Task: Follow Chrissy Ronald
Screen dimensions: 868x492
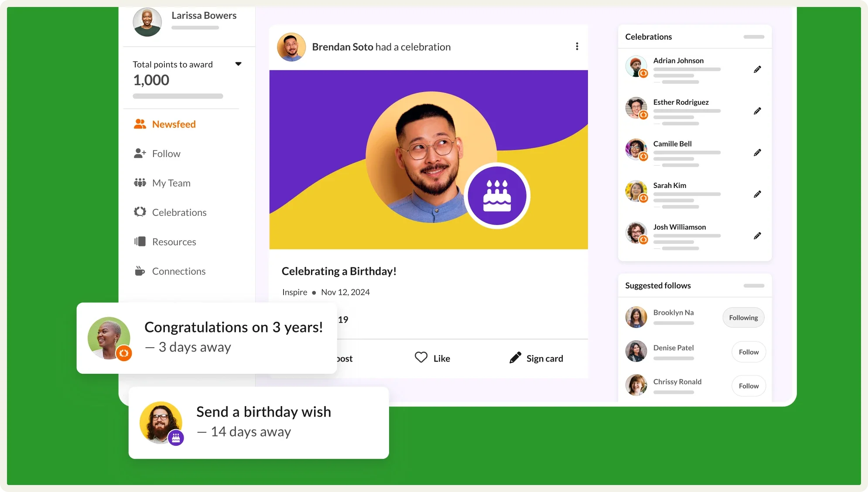Action: (x=748, y=386)
